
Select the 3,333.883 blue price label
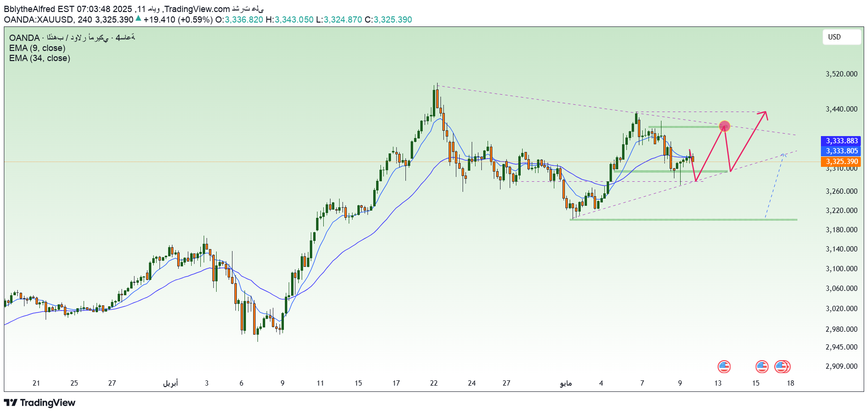841,141
